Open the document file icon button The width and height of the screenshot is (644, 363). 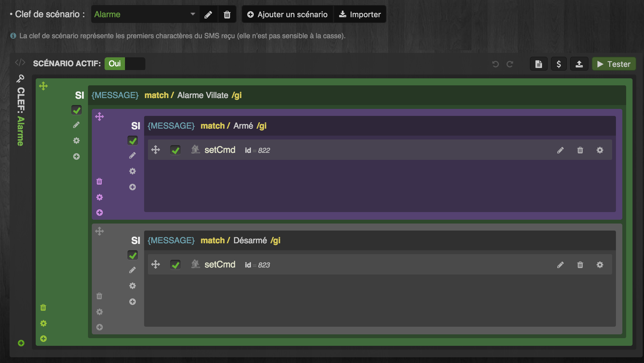538,64
